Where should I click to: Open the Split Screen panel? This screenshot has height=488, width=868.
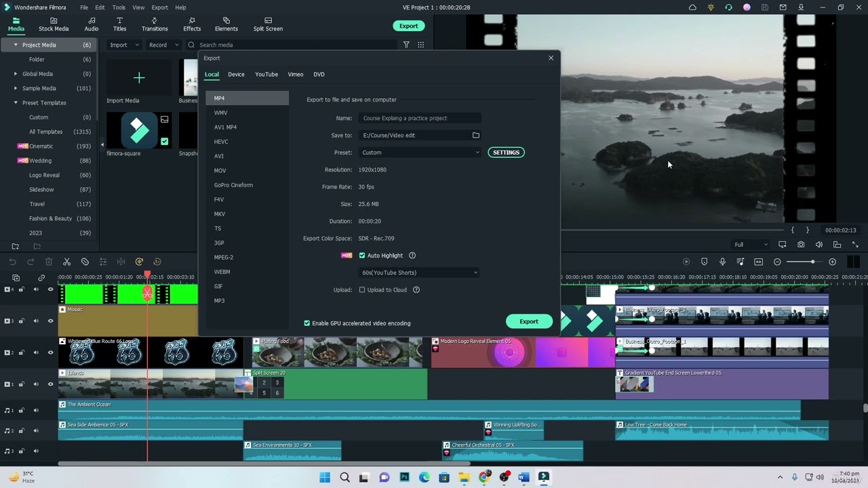(x=268, y=24)
